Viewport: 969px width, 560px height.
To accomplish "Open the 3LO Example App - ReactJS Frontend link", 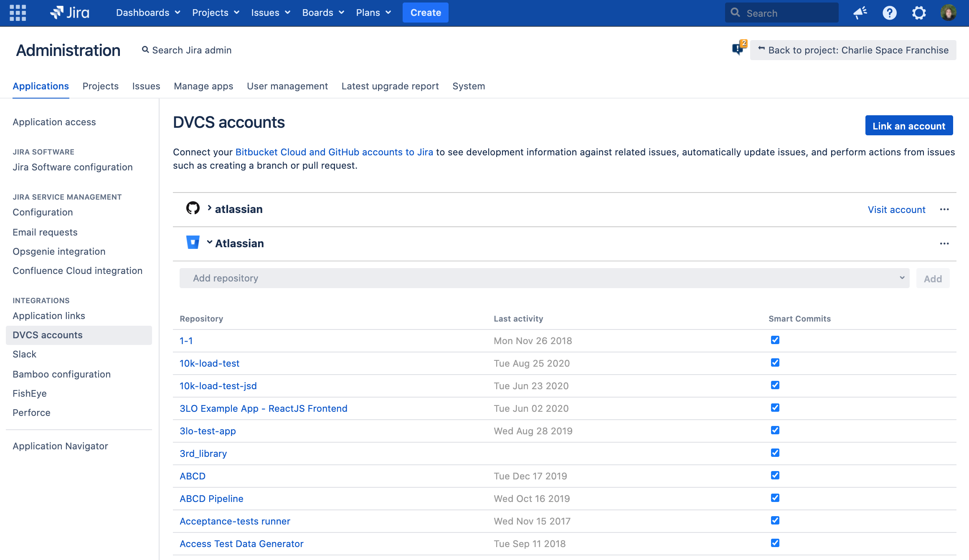I will (264, 408).
